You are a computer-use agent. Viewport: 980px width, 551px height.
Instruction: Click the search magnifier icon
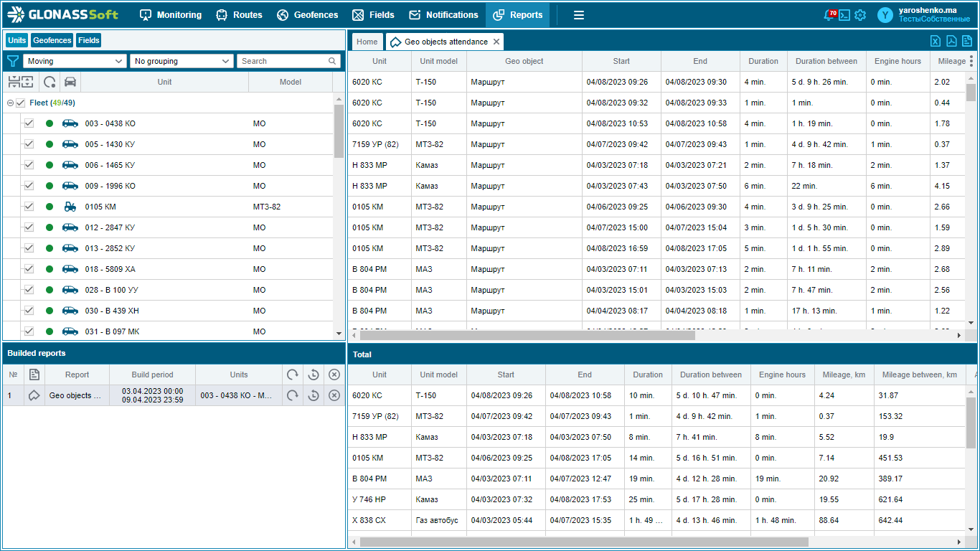click(x=332, y=61)
